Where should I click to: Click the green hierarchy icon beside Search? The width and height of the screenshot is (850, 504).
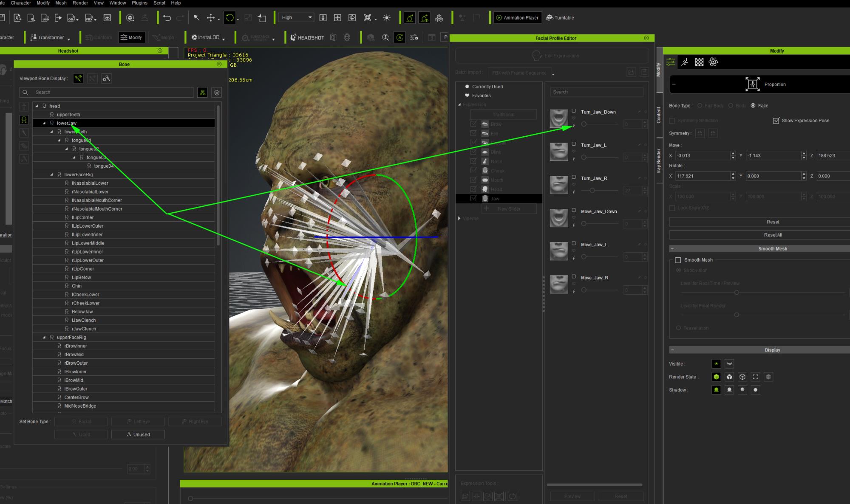click(x=203, y=93)
